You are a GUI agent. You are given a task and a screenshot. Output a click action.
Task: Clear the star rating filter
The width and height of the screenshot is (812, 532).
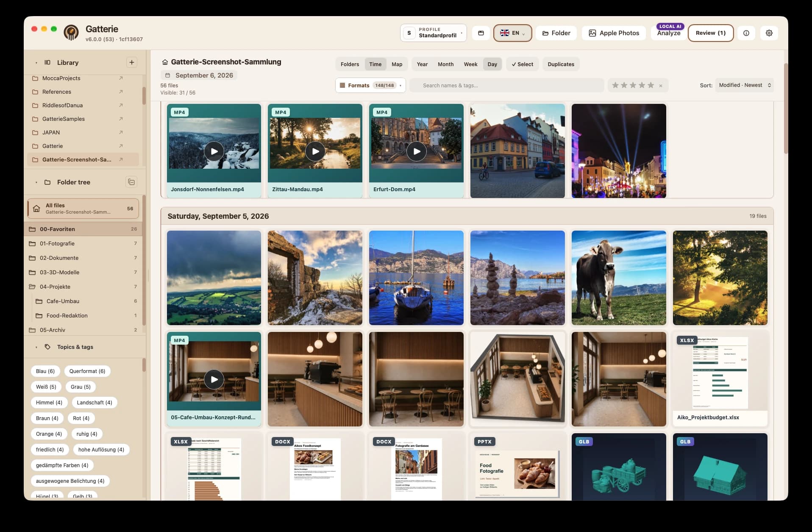[x=661, y=86]
